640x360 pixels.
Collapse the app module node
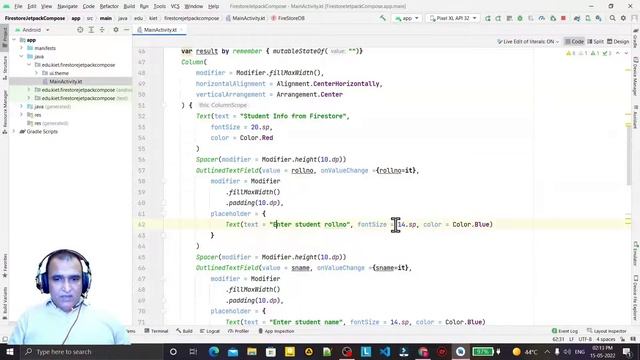(x=14, y=40)
